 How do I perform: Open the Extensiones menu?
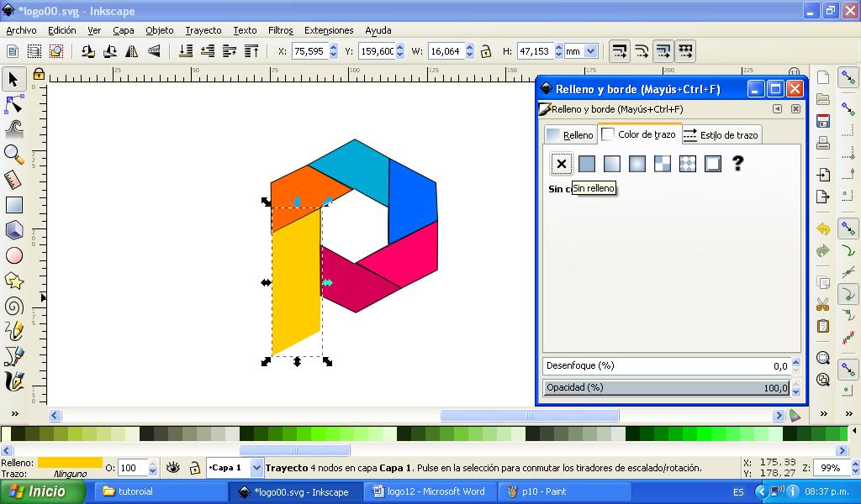[x=329, y=31]
